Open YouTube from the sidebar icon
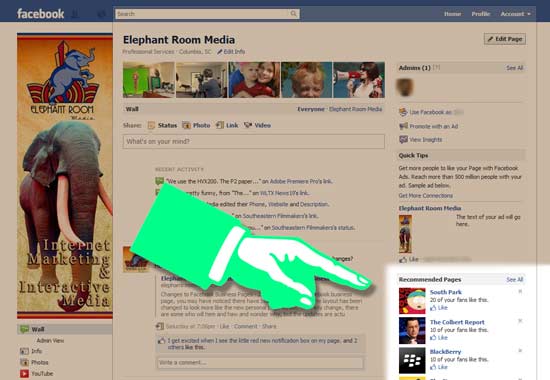Image resolution: width=550 pixels, height=380 pixels. point(24,374)
